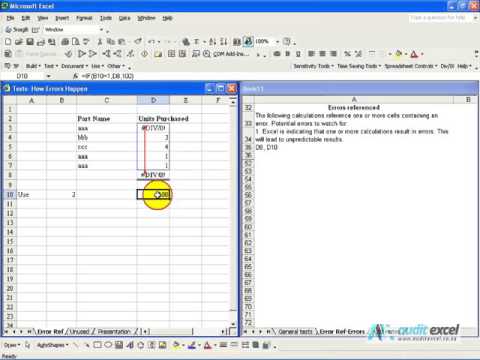
Task: Open the File menu
Action: pos(10,18)
